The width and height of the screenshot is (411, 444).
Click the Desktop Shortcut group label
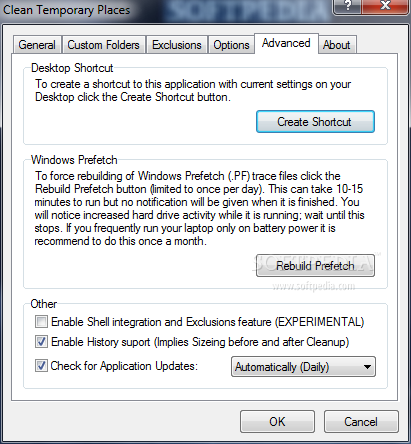(72, 68)
